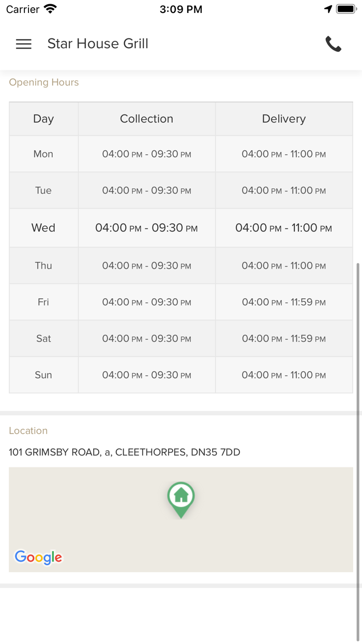Tap the location services arrow icon
Screen dimensions: 362x644
[x=328, y=9]
